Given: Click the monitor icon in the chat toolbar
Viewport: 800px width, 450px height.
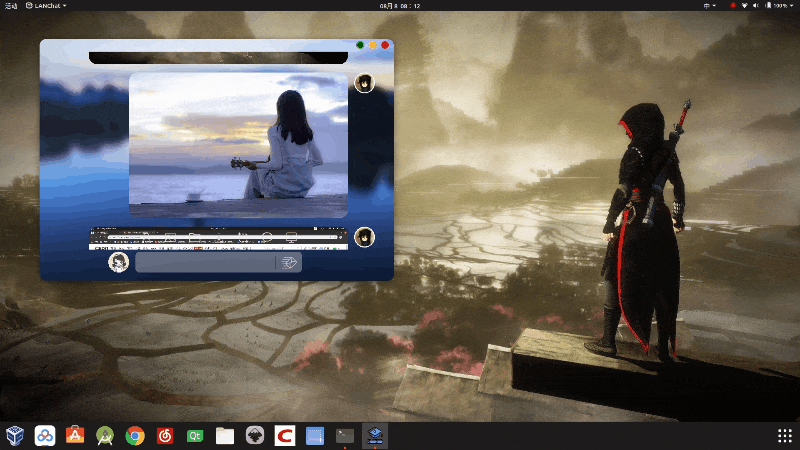Looking at the screenshot, I should tap(291, 237).
